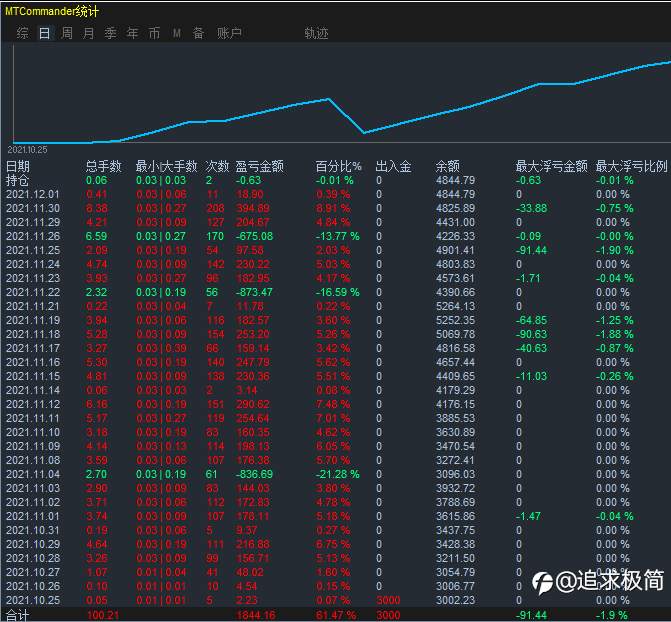Viewport: 671px width, 622px height.
Task: Click the 3002.23 balance value
Action: 455,601
